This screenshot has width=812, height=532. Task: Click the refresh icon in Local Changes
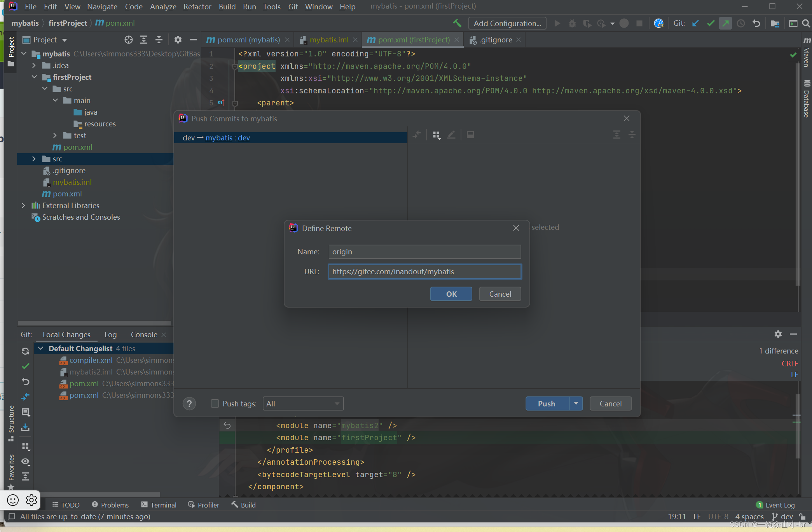pos(26,351)
